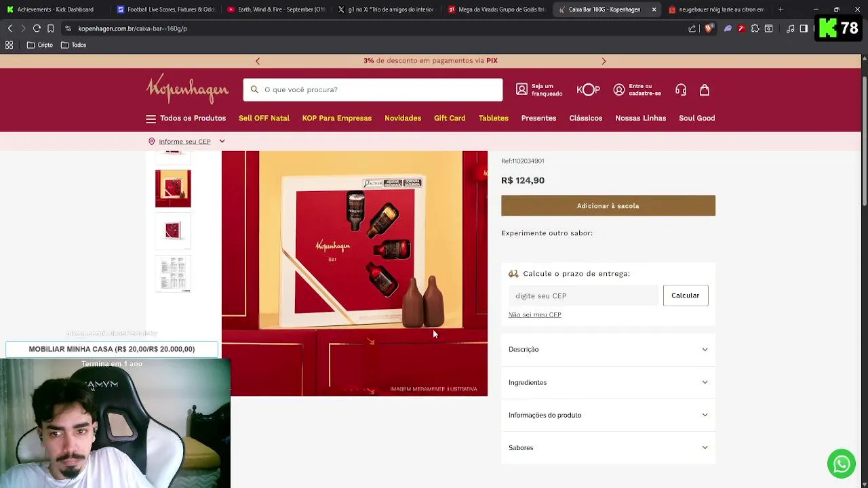This screenshot has width=868, height=488.
Task: Click the browser address bar URL
Action: pos(133,28)
